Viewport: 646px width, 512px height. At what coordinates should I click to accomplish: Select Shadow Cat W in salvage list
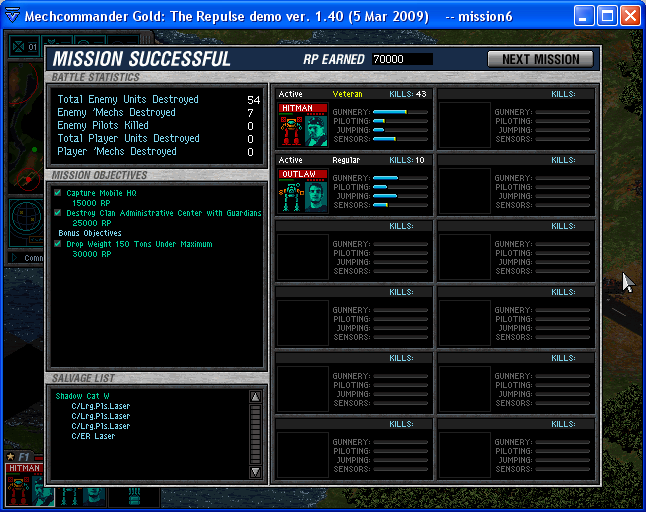[82, 396]
